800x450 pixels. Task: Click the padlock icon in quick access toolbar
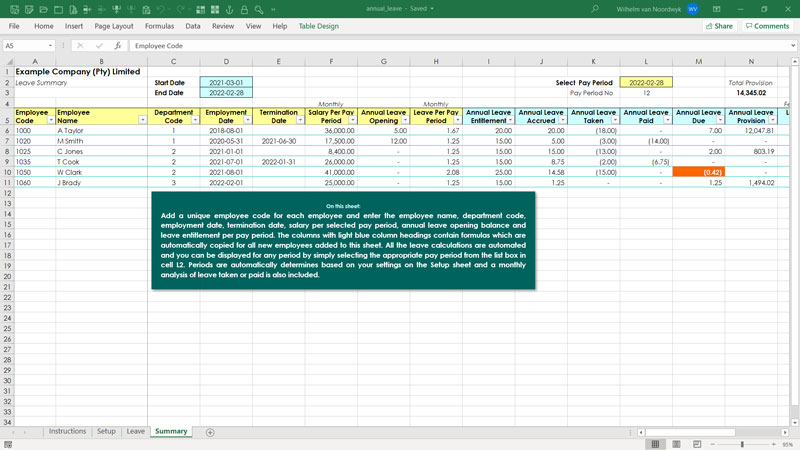coord(244,10)
